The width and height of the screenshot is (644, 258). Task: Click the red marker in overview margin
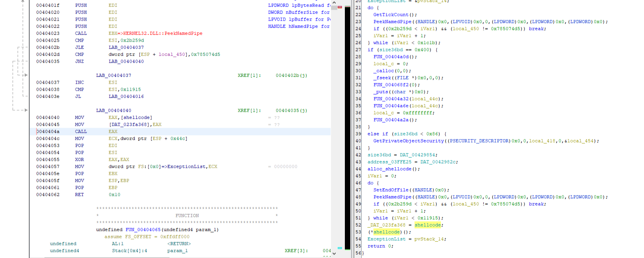(340, 7)
